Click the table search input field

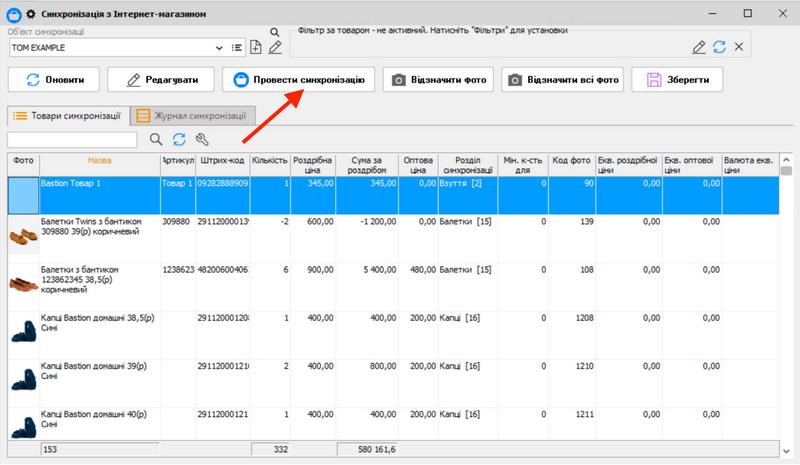[x=72, y=140]
